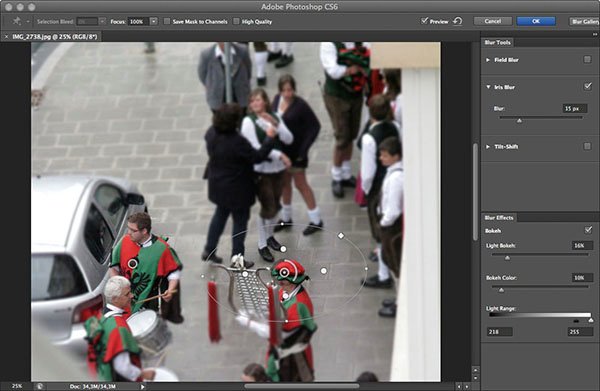The width and height of the screenshot is (600, 391).
Task: Click the scroll down arrow beside canvas
Action: pos(475,378)
